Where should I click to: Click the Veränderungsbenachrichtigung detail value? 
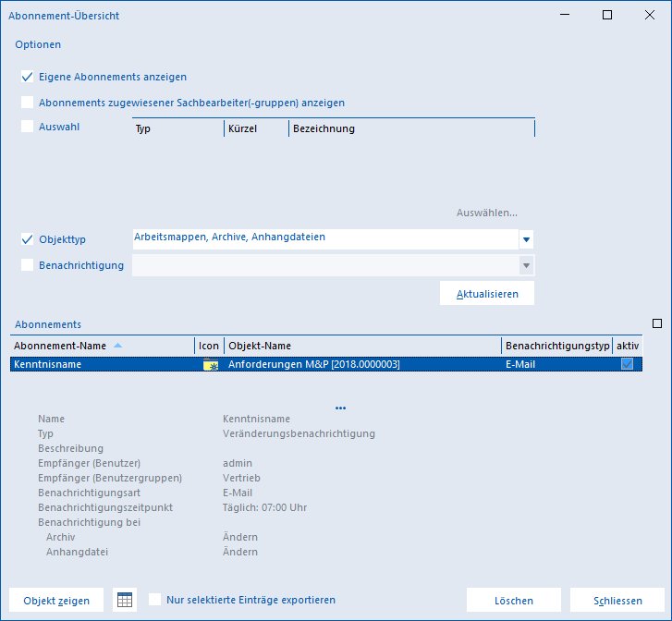299,433
